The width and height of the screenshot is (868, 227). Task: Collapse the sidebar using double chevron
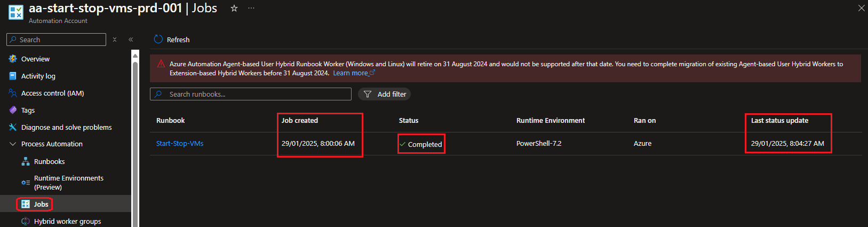(x=131, y=40)
